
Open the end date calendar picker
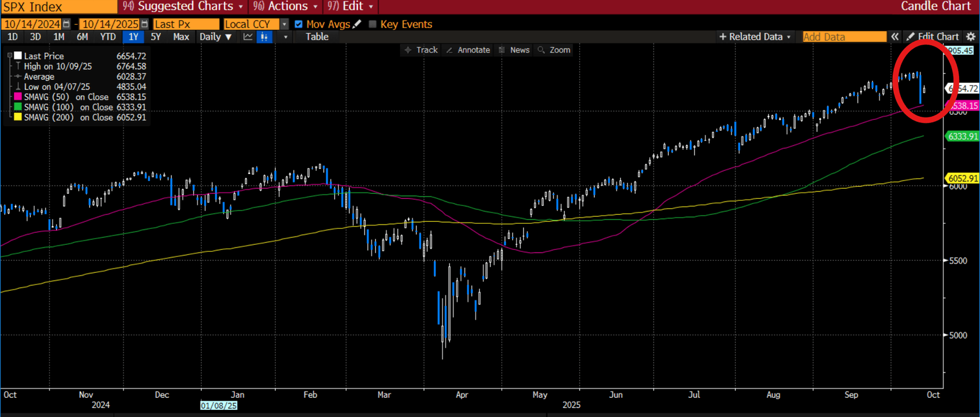pyautogui.click(x=145, y=24)
